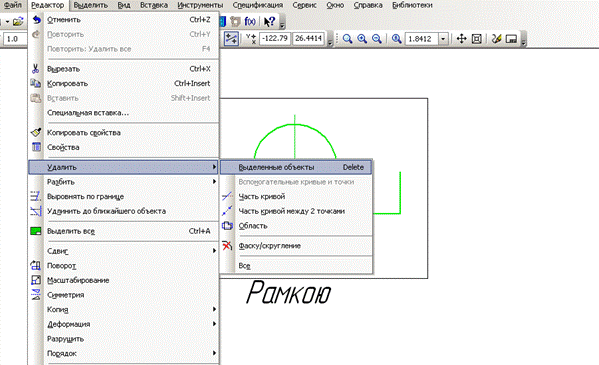Open the Окно menu

pos(335,5)
